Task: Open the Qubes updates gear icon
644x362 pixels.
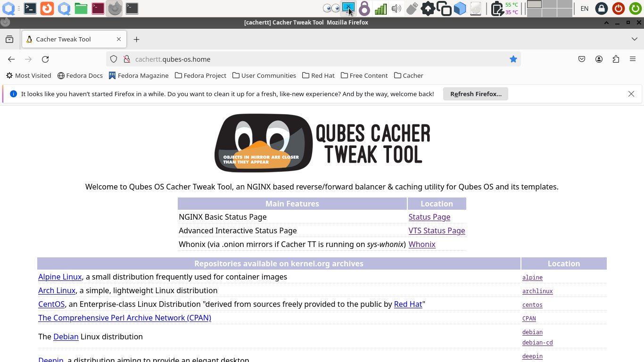Action: click(428, 8)
